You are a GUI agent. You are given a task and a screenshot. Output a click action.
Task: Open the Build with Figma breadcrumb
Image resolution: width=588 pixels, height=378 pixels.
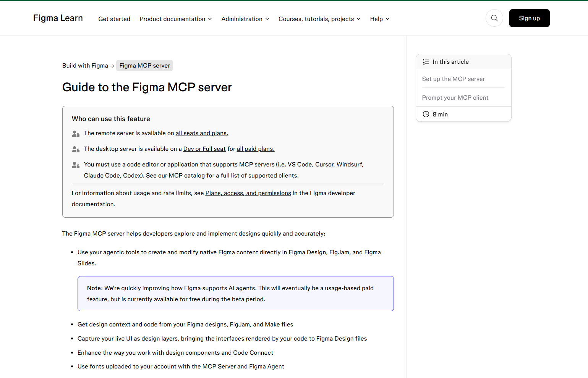click(x=85, y=66)
